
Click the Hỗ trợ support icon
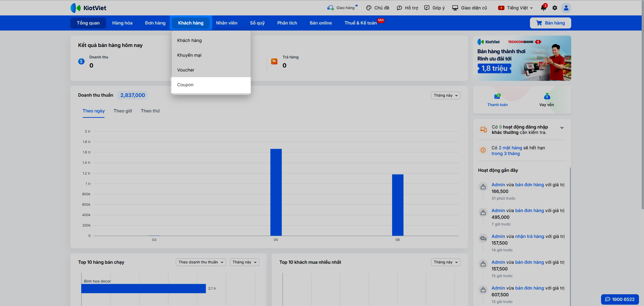(399, 8)
